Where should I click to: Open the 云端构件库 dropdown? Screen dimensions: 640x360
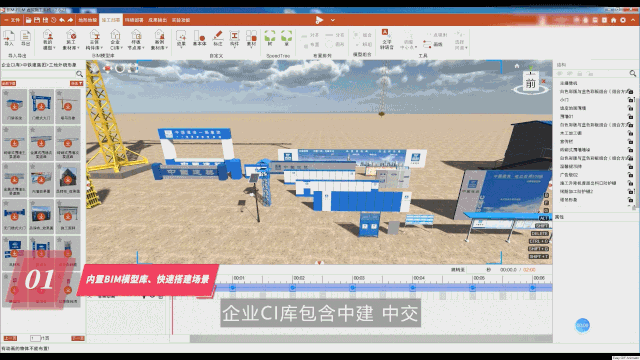[94, 40]
